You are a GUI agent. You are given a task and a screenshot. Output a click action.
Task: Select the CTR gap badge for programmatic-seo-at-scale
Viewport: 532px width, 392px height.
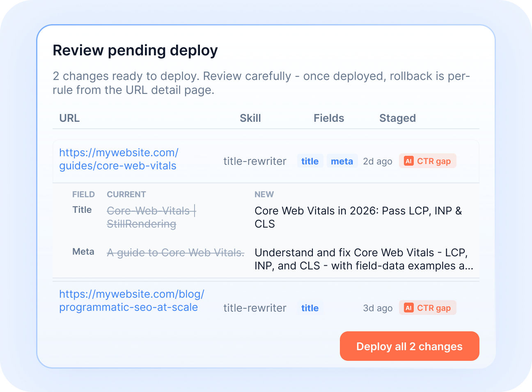point(427,308)
